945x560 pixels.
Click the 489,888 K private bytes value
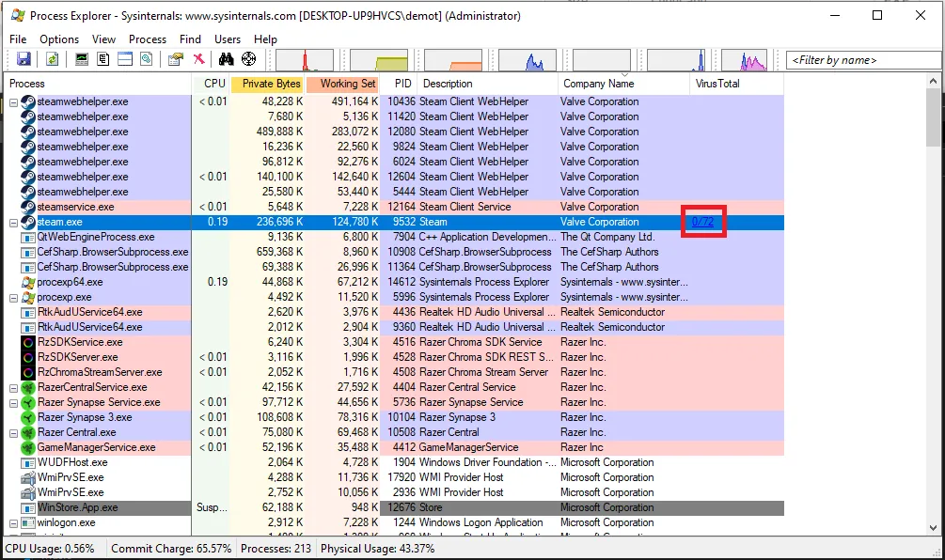[x=279, y=132]
